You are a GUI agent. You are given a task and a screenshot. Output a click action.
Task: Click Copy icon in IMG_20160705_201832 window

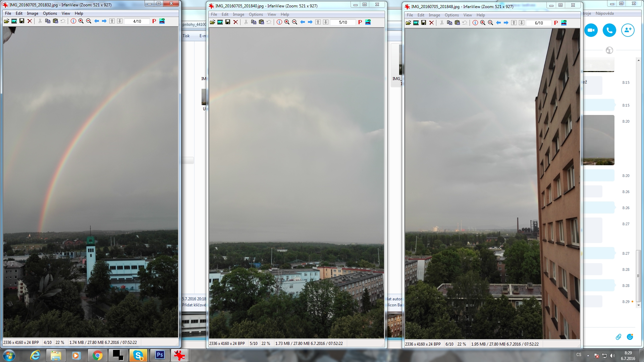(x=48, y=21)
